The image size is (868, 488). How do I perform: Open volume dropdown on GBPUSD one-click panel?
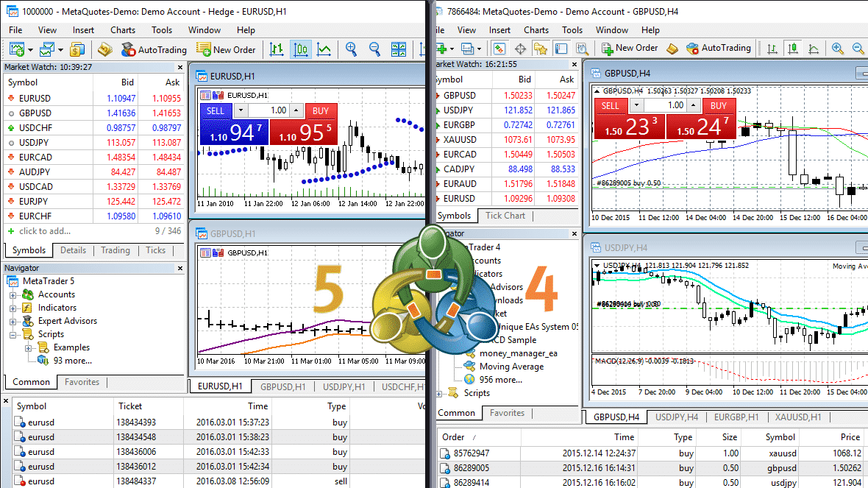click(636, 105)
